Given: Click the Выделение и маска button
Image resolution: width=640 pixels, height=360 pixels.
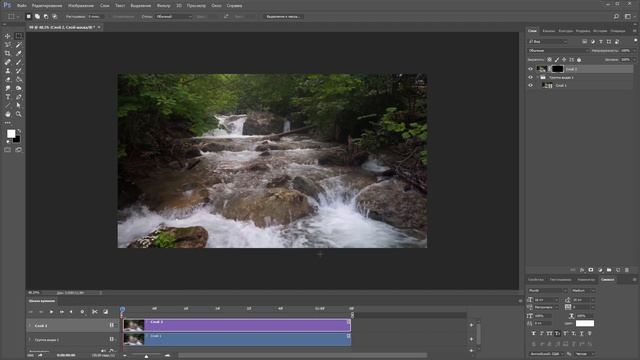Looking at the screenshot, I should click(283, 17).
